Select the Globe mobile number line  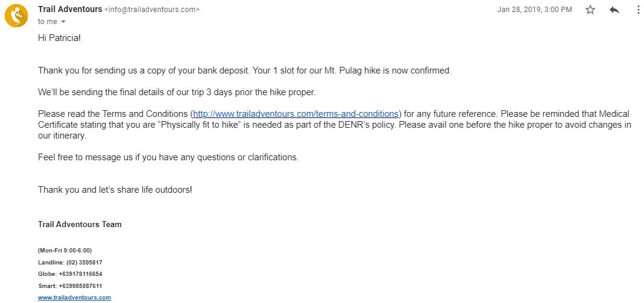pos(70,274)
